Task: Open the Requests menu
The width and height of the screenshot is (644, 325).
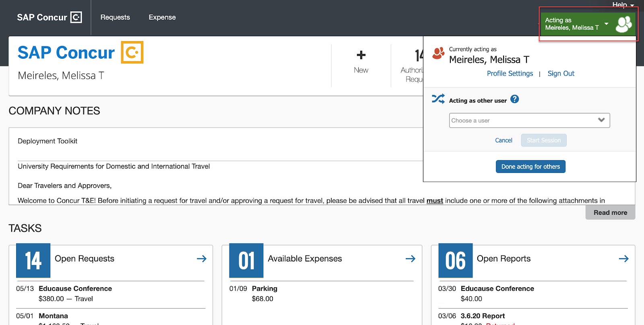Action: click(115, 17)
